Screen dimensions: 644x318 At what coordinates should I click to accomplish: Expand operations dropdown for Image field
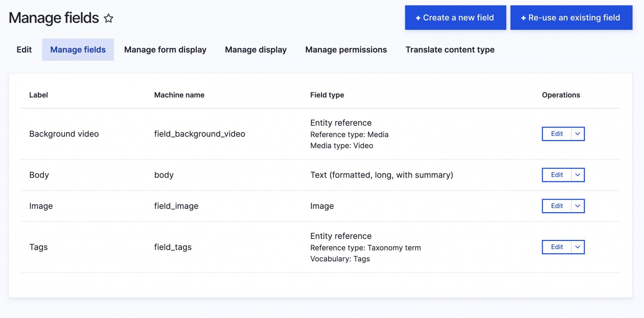click(578, 206)
